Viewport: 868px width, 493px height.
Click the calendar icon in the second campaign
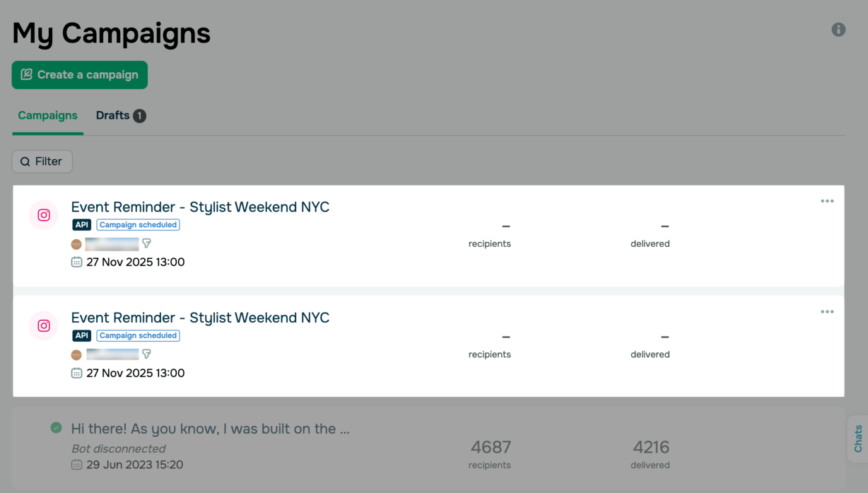[76, 373]
